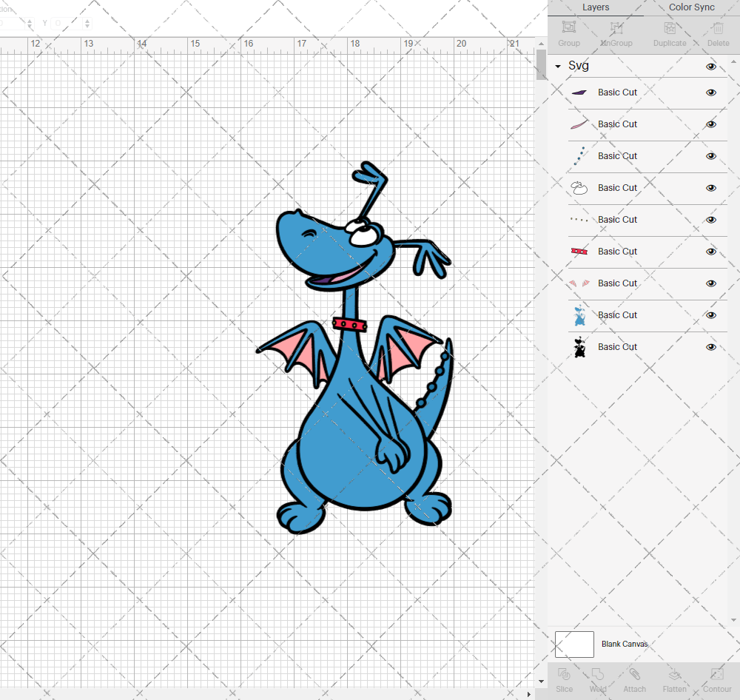
Task: Toggle visibility of blue diagonal dots layer
Action: (710, 156)
